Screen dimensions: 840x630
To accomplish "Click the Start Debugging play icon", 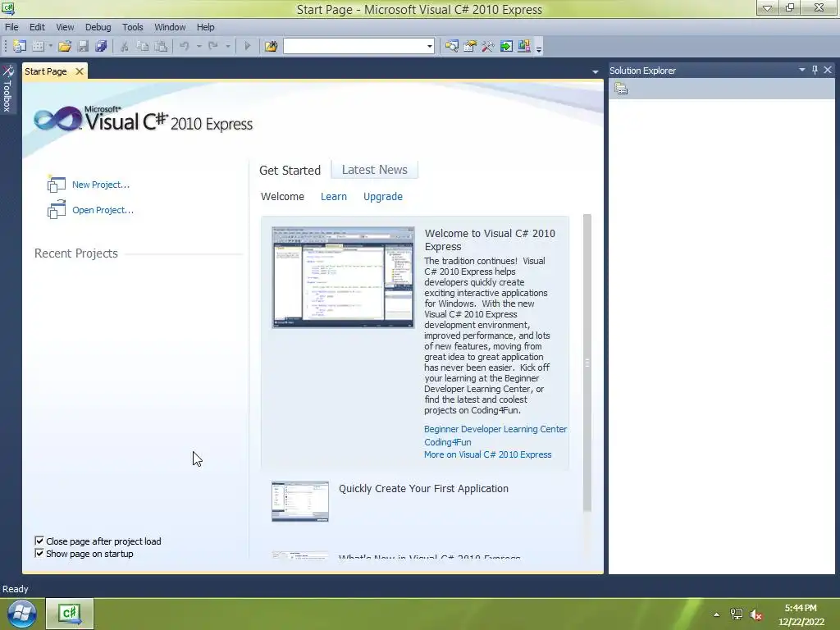I will (247, 47).
